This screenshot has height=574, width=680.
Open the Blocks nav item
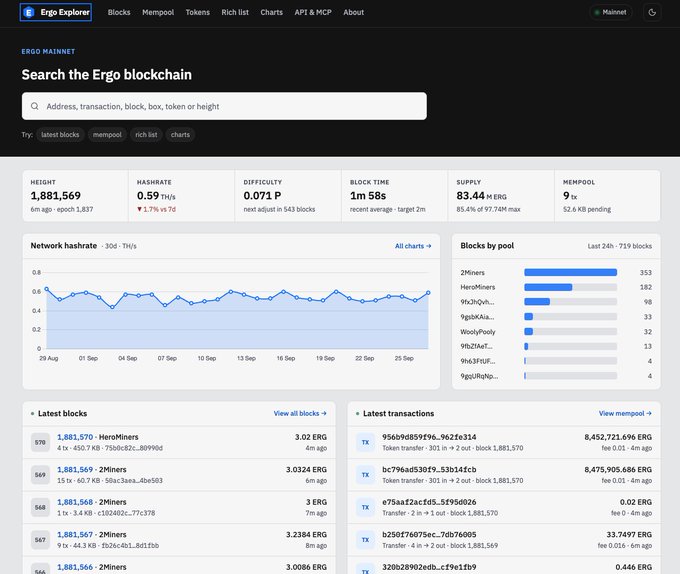(119, 13)
